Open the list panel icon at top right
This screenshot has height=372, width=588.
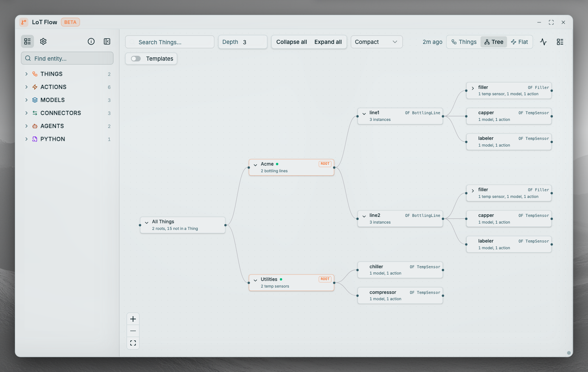point(560,42)
